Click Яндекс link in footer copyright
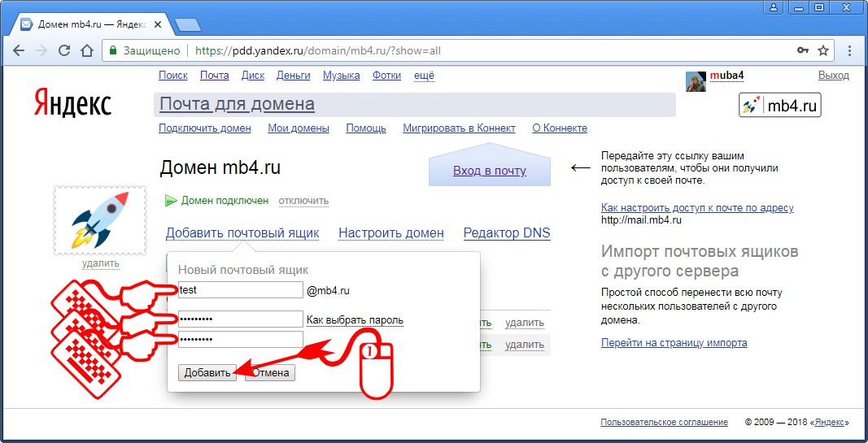 coord(829,423)
